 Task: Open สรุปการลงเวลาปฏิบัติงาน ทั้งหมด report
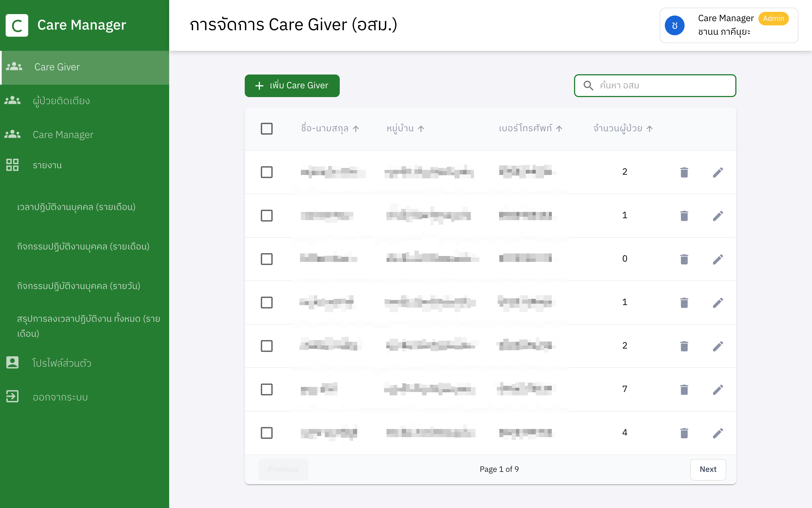tap(89, 326)
